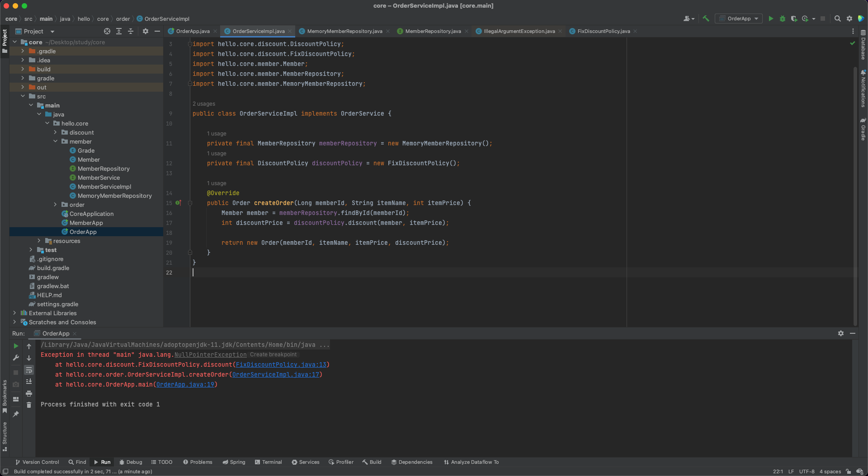Open Project panel options gear
868x476 pixels.
[x=145, y=31]
